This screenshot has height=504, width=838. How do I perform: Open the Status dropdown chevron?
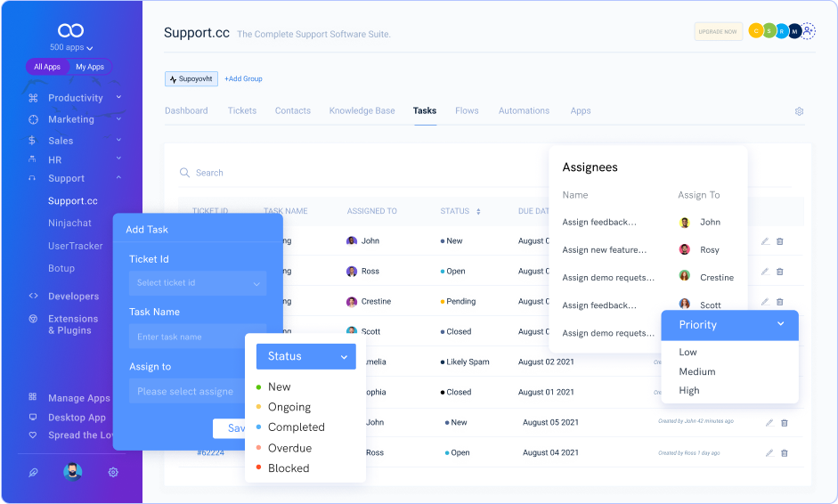[344, 356]
